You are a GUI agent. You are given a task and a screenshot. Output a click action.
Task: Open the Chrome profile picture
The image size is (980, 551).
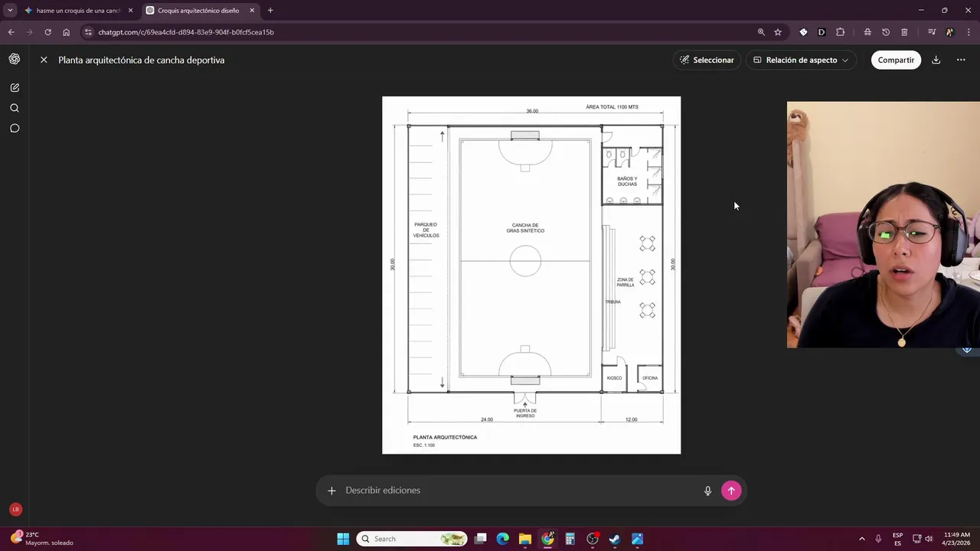(x=949, y=32)
